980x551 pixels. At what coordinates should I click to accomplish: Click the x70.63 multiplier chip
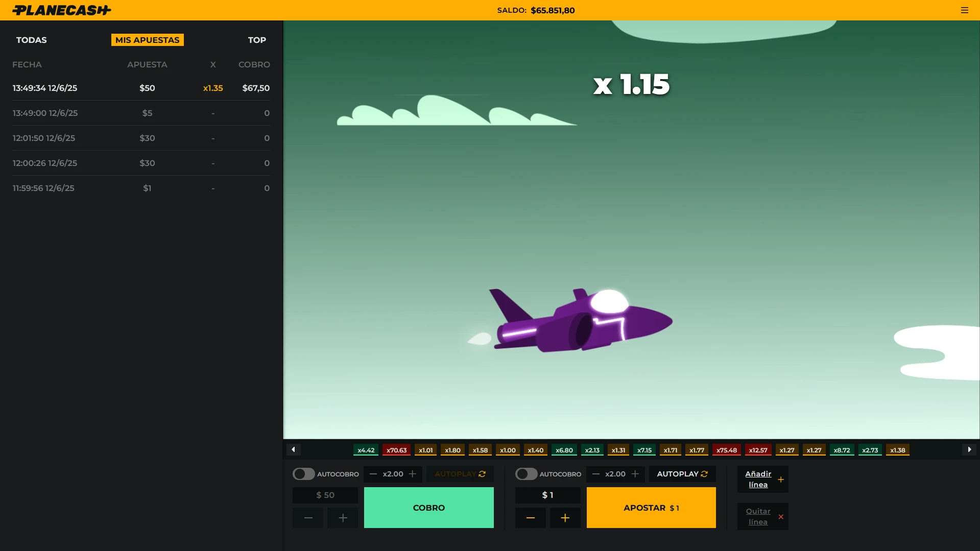(x=396, y=450)
